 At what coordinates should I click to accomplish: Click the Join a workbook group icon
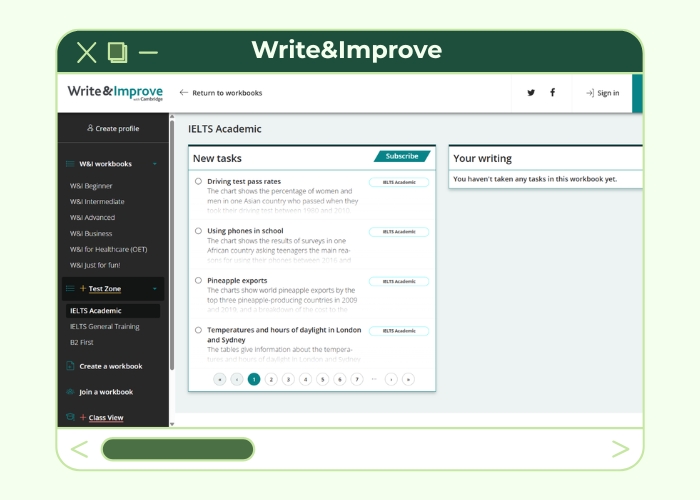pyautogui.click(x=70, y=392)
